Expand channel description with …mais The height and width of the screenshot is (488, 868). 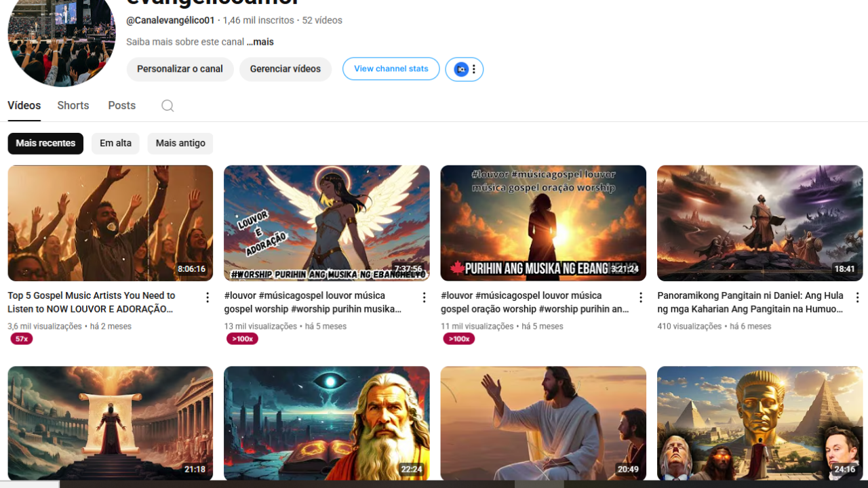pos(260,42)
